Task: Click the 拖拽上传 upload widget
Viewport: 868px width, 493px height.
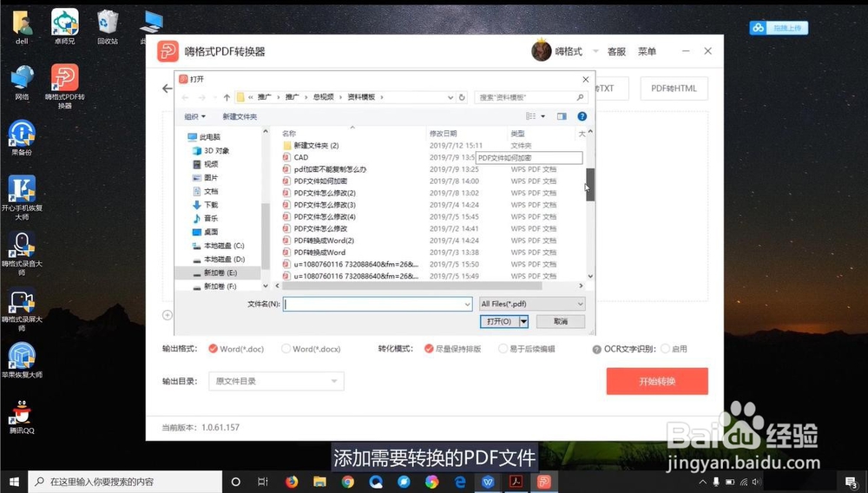Action: pos(779,28)
